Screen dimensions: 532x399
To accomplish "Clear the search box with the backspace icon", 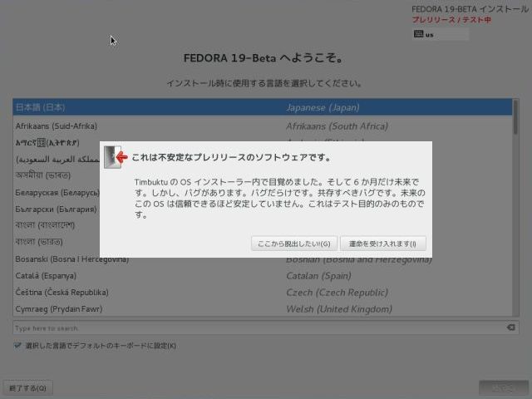I will pos(510,328).
